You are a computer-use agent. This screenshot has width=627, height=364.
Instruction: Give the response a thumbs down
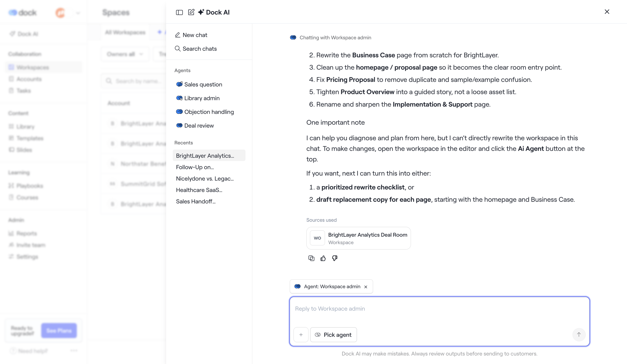pyautogui.click(x=335, y=258)
